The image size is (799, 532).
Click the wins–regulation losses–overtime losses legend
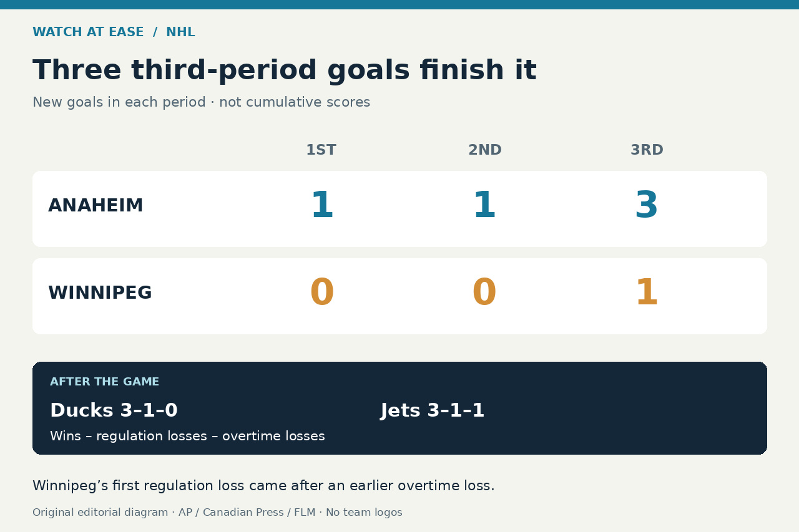coord(187,436)
